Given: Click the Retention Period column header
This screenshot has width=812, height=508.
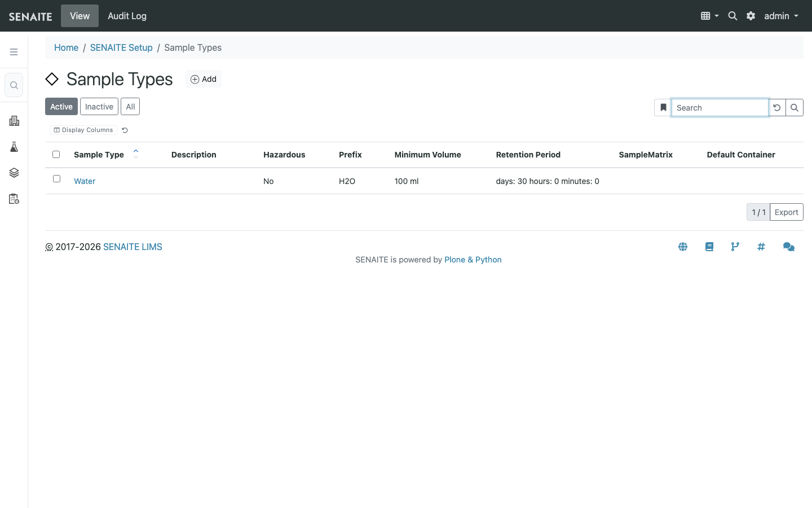Looking at the screenshot, I should (x=528, y=155).
